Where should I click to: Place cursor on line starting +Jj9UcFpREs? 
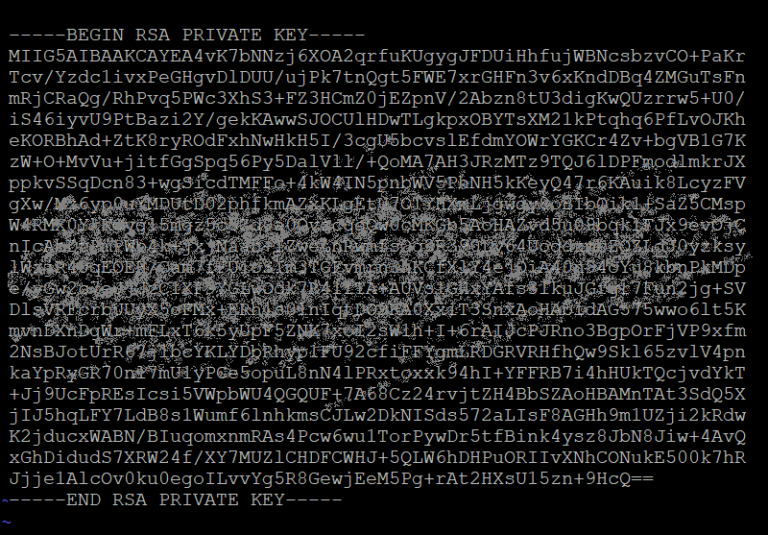[377, 394]
